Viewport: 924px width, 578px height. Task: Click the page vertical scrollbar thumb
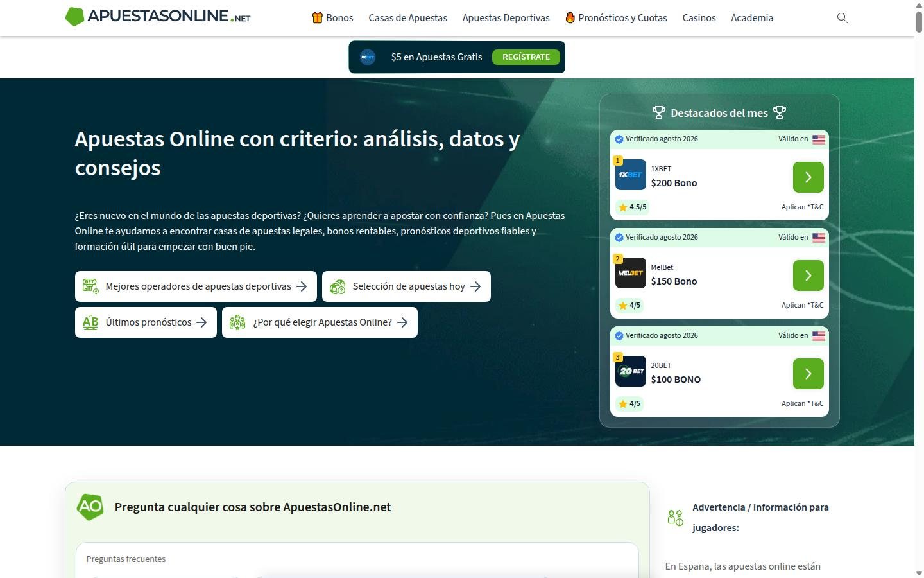click(x=919, y=21)
